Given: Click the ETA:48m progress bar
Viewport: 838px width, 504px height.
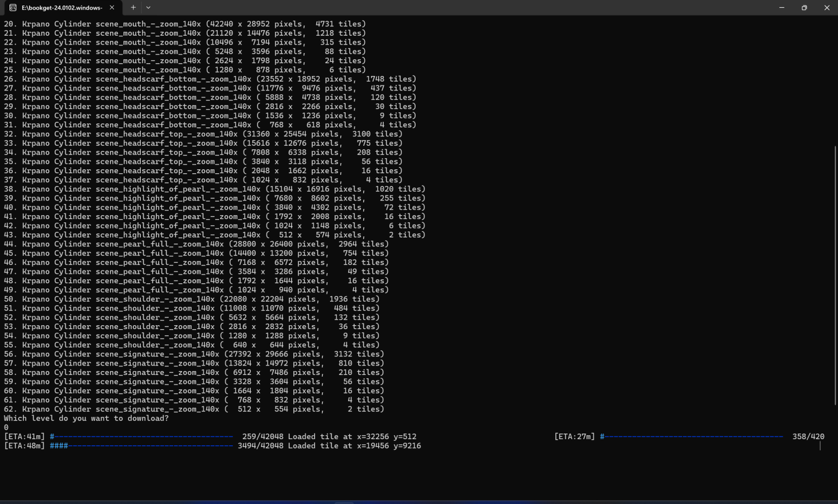Looking at the screenshot, I should click(141, 446).
